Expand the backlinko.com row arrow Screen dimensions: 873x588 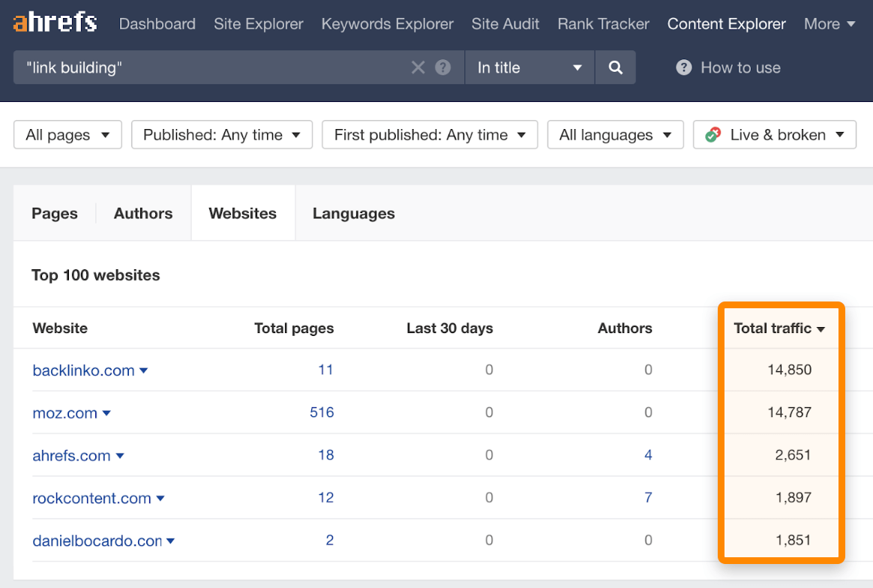pyautogui.click(x=144, y=370)
